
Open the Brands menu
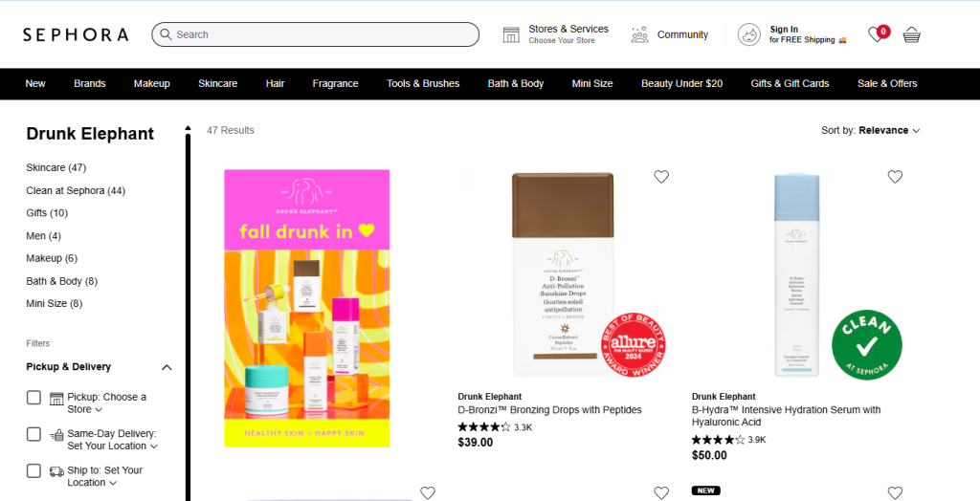(89, 83)
